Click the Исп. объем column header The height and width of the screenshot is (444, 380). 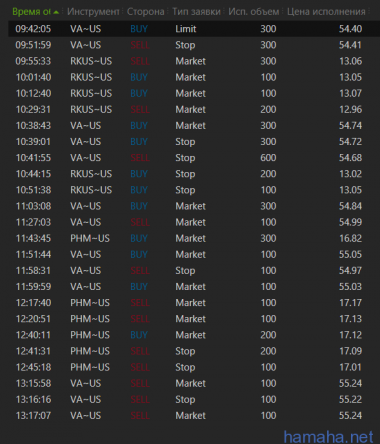tap(254, 12)
